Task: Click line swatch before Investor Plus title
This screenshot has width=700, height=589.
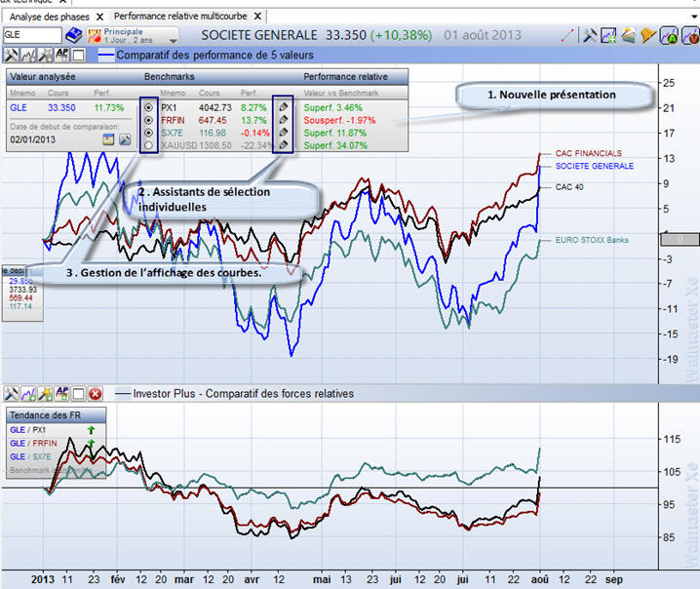Action: click(123, 394)
